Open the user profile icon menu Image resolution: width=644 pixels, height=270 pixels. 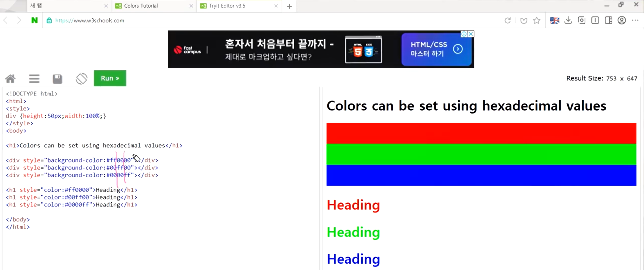click(621, 20)
